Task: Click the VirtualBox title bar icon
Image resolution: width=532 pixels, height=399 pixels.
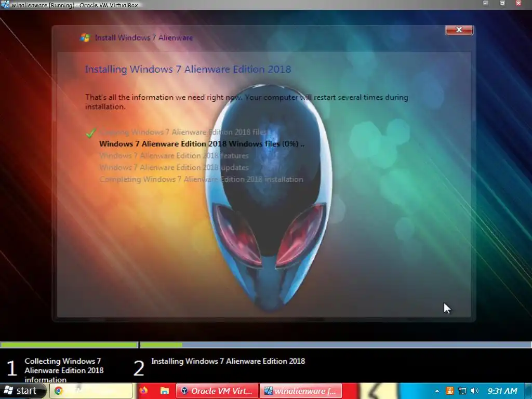Action: (x=5, y=4)
